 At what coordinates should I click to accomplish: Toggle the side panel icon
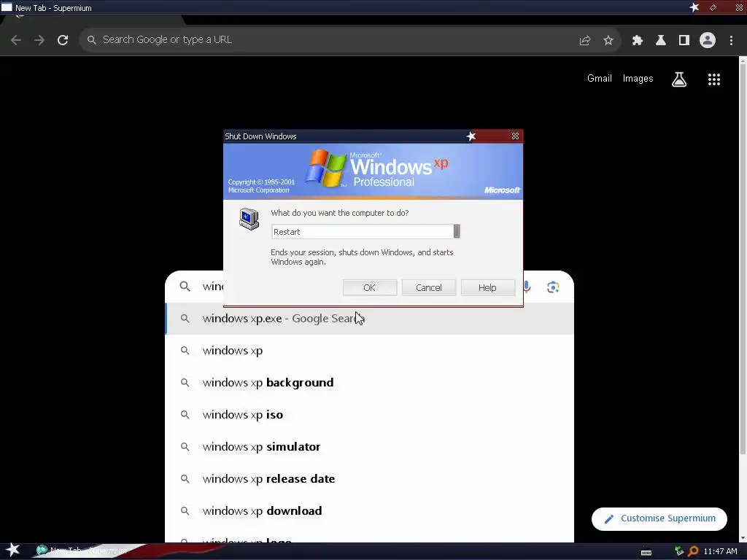pyautogui.click(x=684, y=41)
